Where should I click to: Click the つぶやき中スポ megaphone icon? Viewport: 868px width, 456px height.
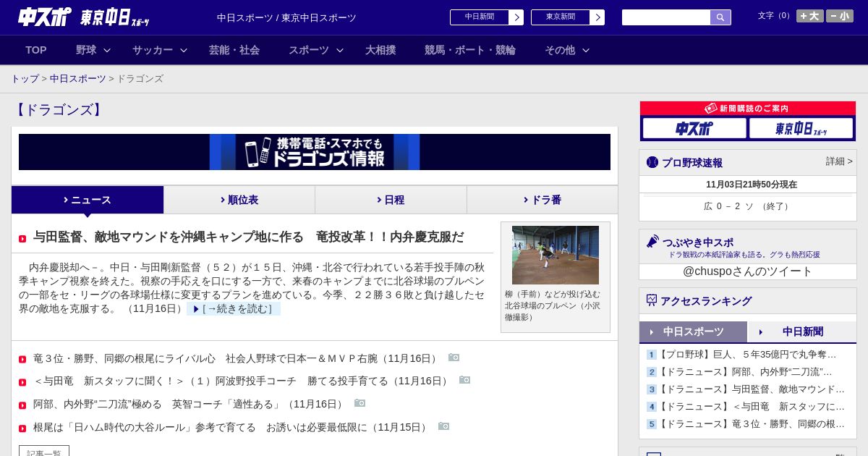pyautogui.click(x=652, y=241)
